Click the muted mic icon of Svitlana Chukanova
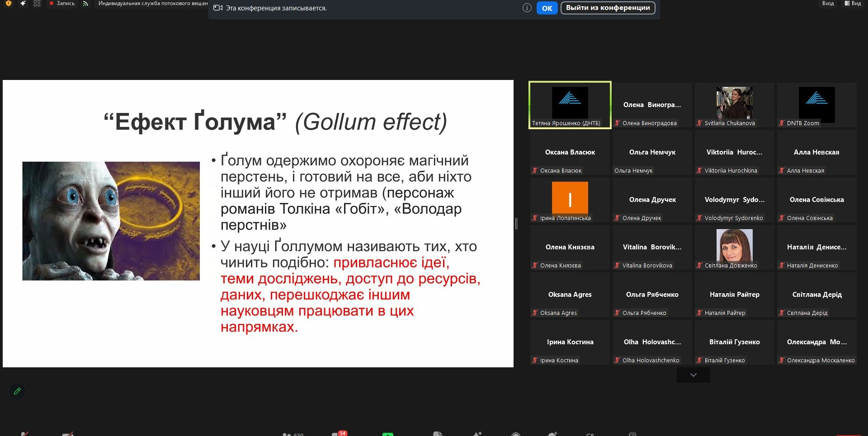The height and width of the screenshot is (436, 868). (699, 123)
